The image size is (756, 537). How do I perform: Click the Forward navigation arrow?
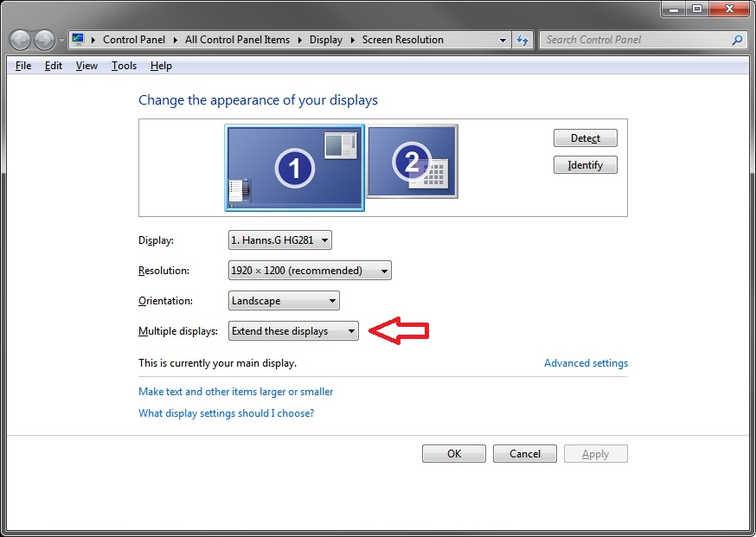(x=45, y=40)
